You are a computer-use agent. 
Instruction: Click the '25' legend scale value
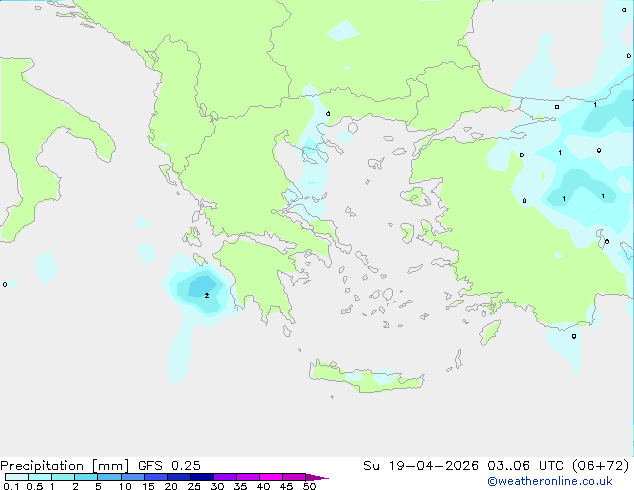pyautogui.click(x=194, y=486)
